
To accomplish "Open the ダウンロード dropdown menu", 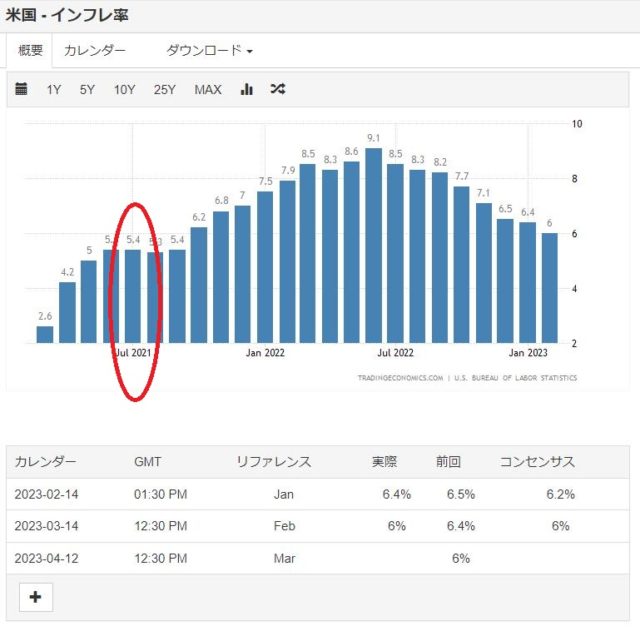I will [x=209, y=50].
